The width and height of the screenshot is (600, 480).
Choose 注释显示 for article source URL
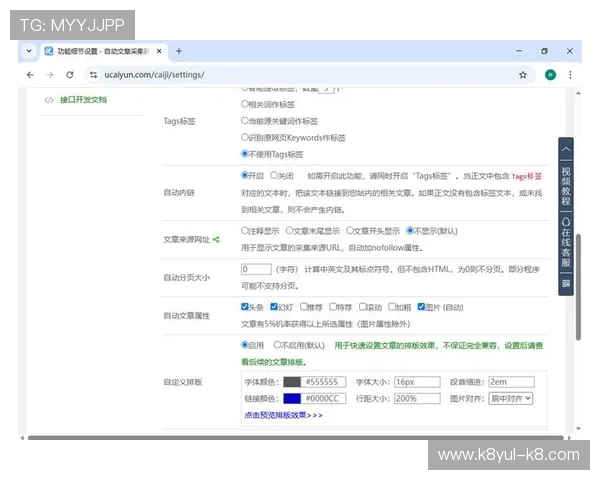245,230
